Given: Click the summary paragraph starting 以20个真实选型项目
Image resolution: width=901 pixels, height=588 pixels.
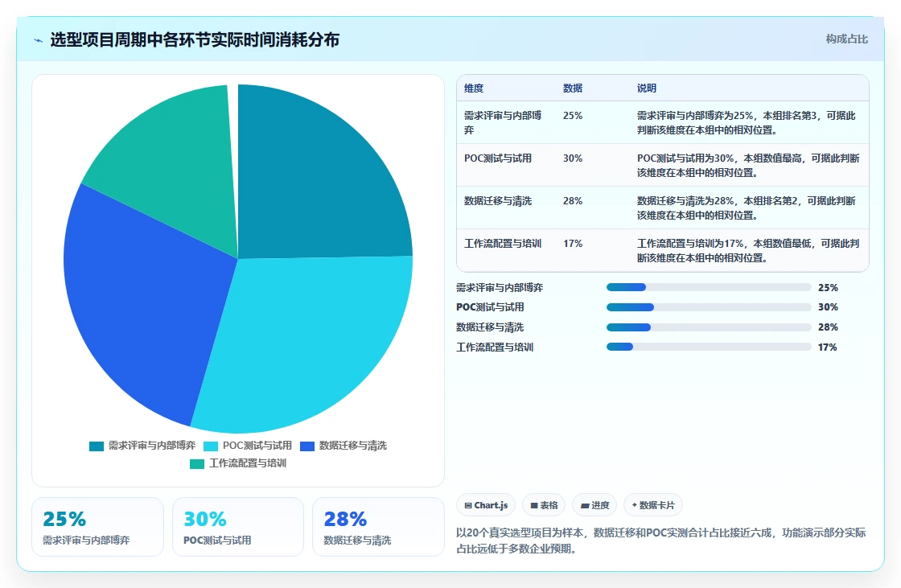Looking at the screenshot, I should click(660, 541).
